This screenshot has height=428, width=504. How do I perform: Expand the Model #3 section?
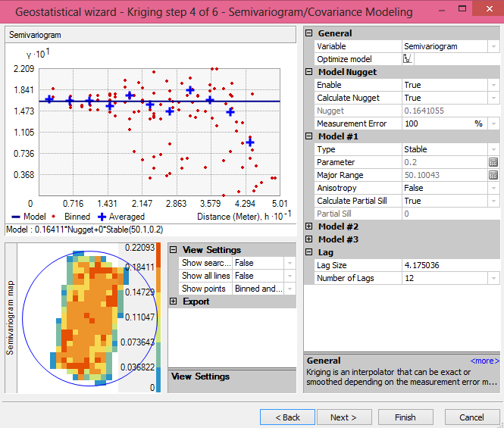click(x=309, y=239)
